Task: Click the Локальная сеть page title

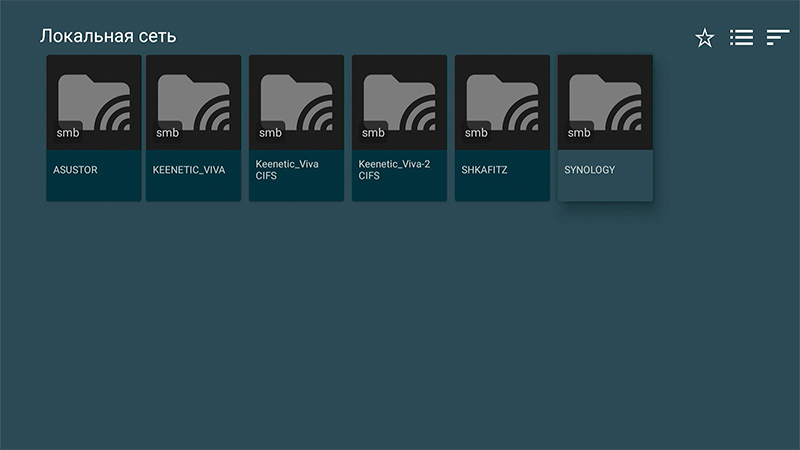Action: coord(108,37)
